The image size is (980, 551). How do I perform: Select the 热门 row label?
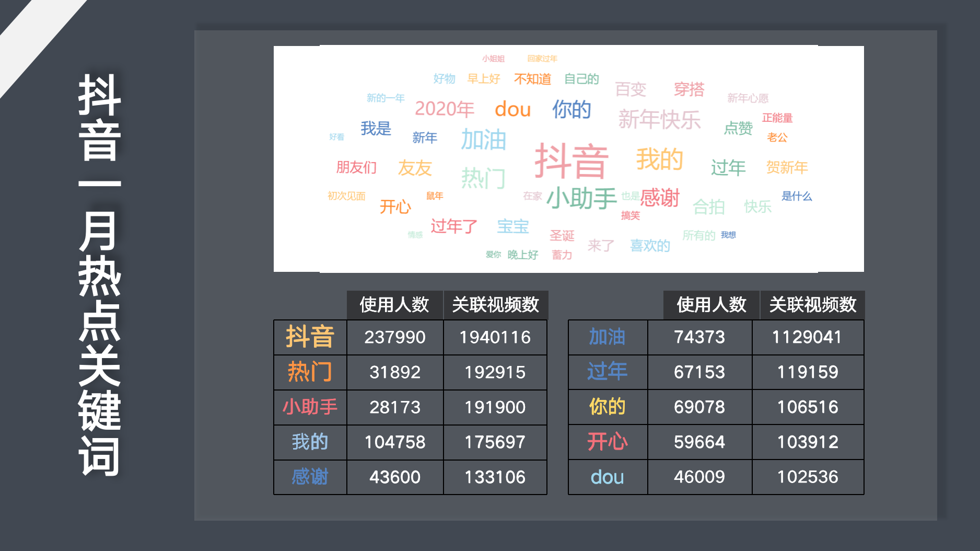point(310,372)
